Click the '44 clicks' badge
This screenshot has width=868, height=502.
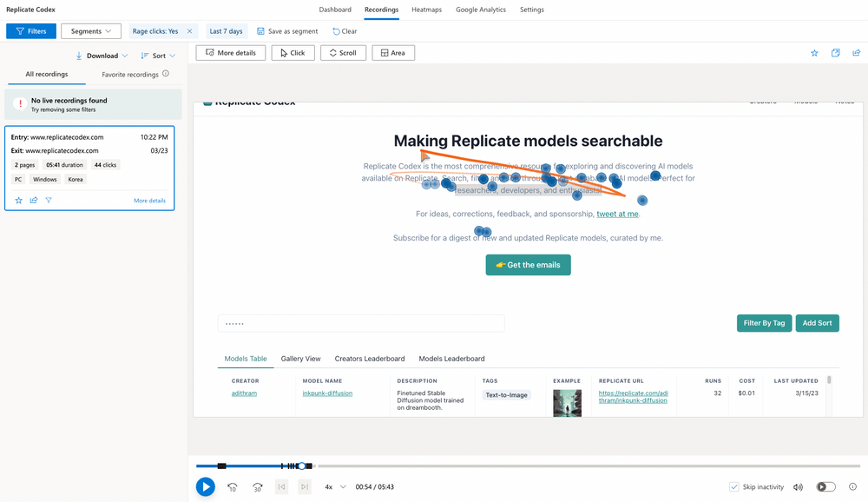[105, 165]
